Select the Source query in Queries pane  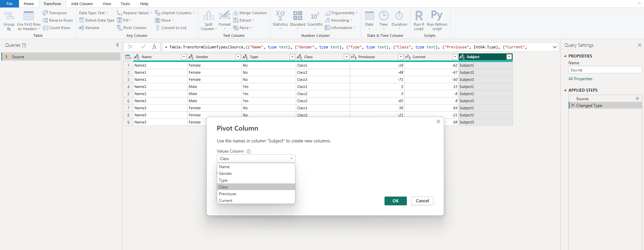pos(61,57)
